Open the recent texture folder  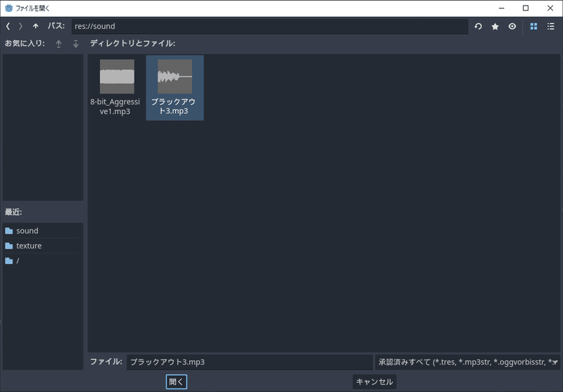tap(42, 246)
